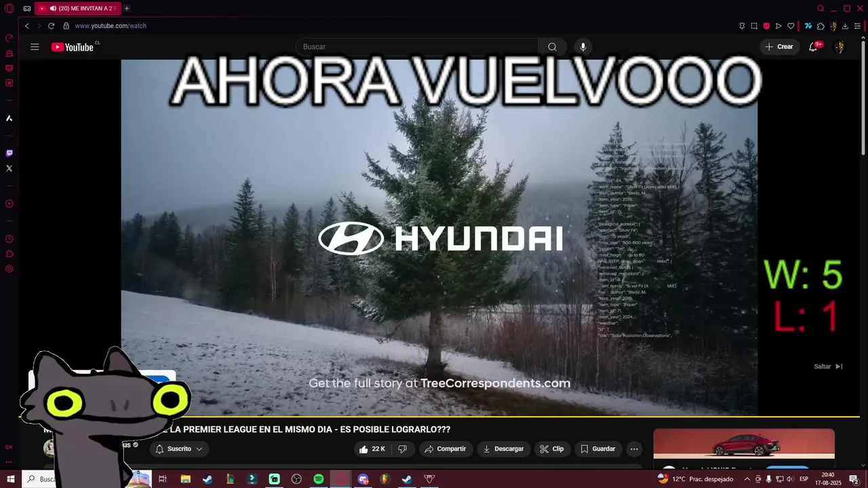Reload the YouTube page
This screenshot has height=488, width=868.
tap(51, 26)
